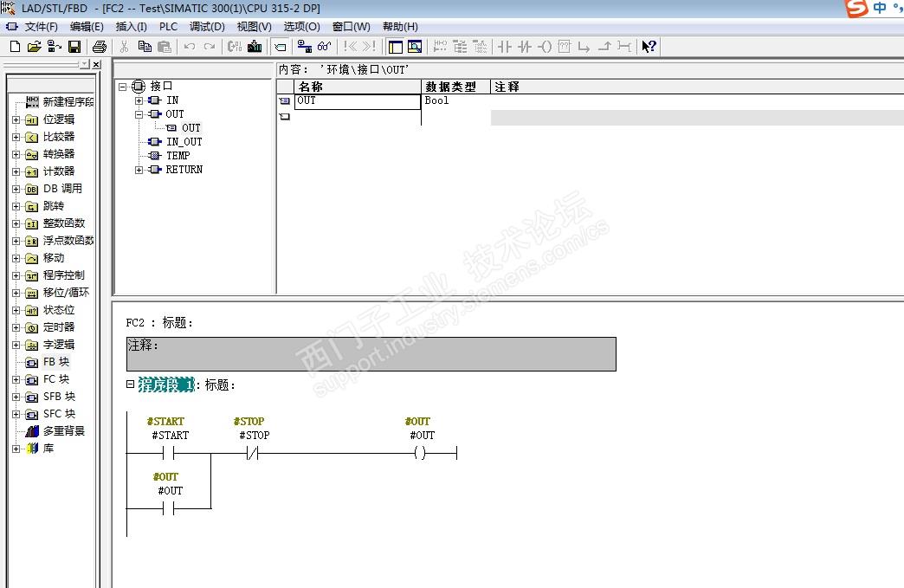904x588 pixels.
Task: Expand the 计数器 folder
Action: [16, 171]
